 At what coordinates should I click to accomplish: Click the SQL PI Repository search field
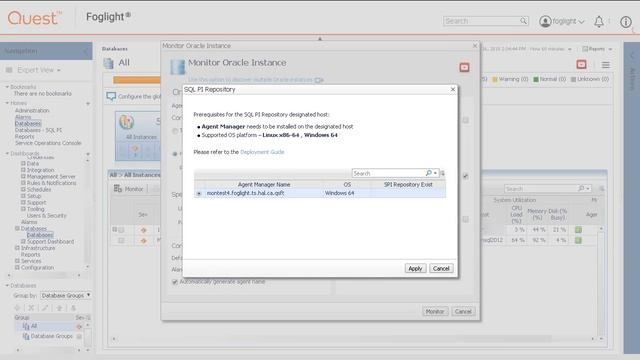point(388,173)
